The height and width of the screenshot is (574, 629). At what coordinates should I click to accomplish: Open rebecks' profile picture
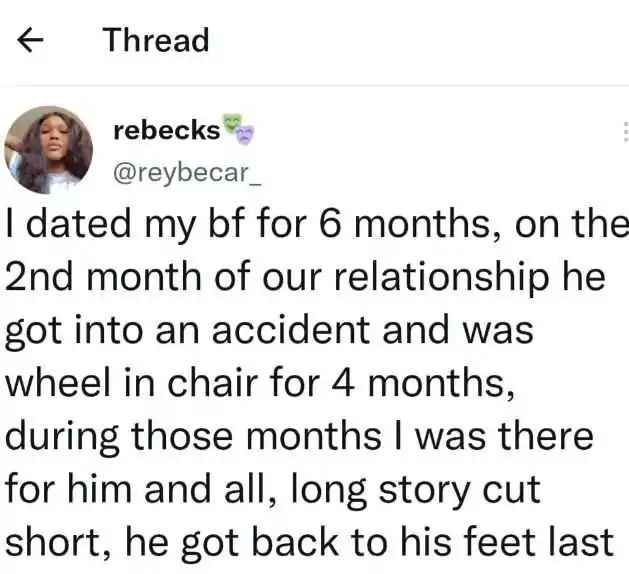(49, 149)
